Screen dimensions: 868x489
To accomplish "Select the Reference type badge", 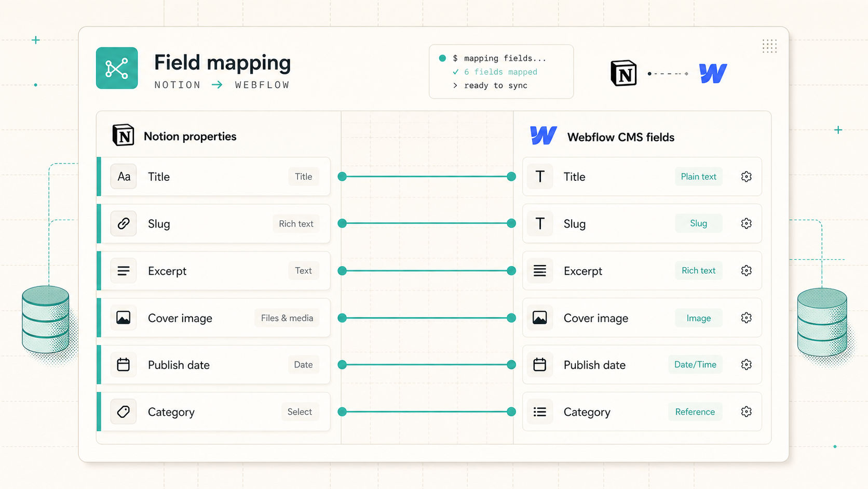I will 695,412.
